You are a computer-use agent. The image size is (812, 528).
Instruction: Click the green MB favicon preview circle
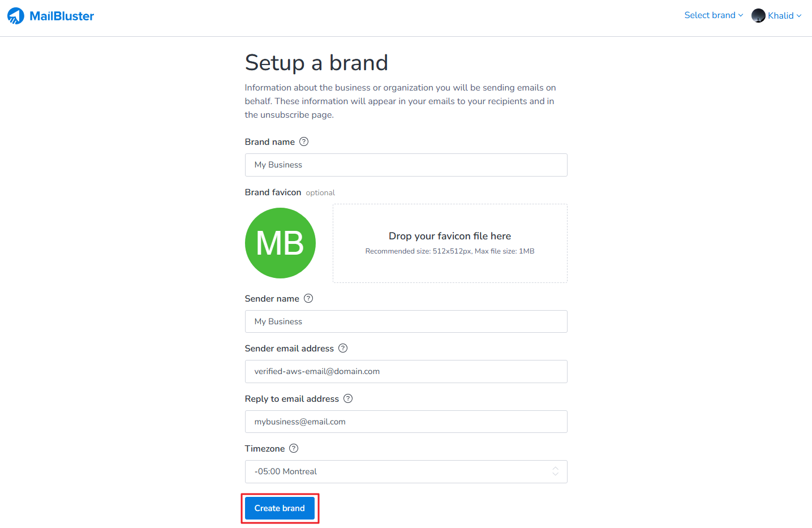pyautogui.click(x=280, y=243)
